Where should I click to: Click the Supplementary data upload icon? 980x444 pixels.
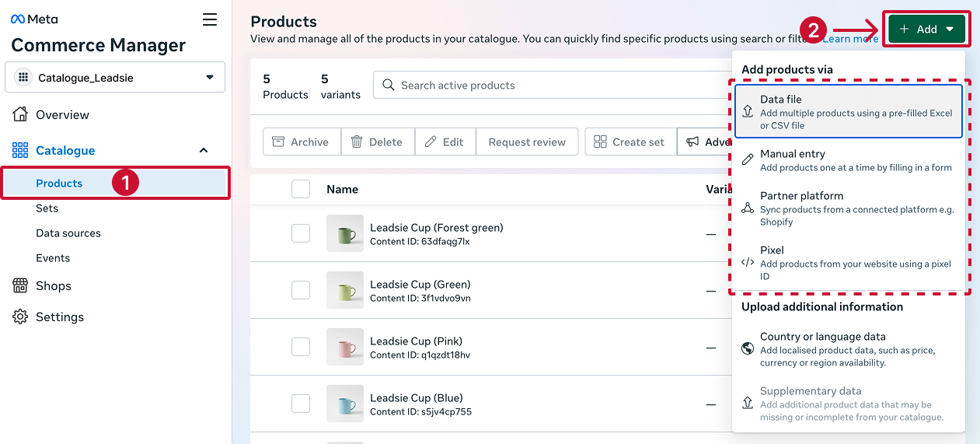point(748,403)
